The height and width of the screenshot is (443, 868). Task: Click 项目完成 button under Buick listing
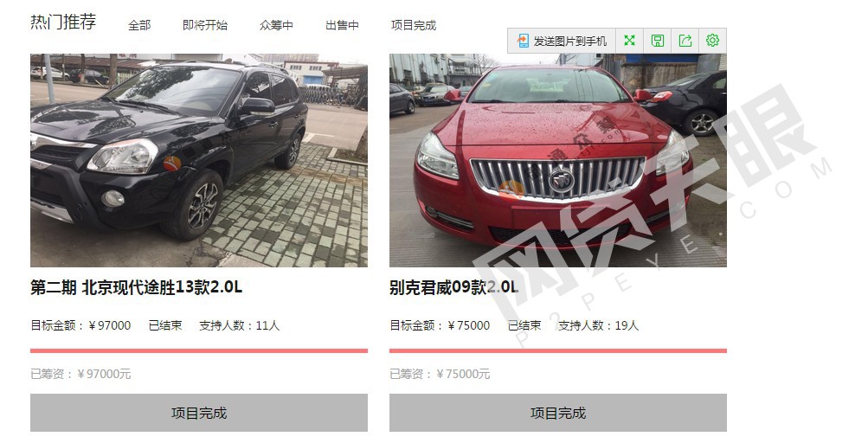click(x=558, y=413)
